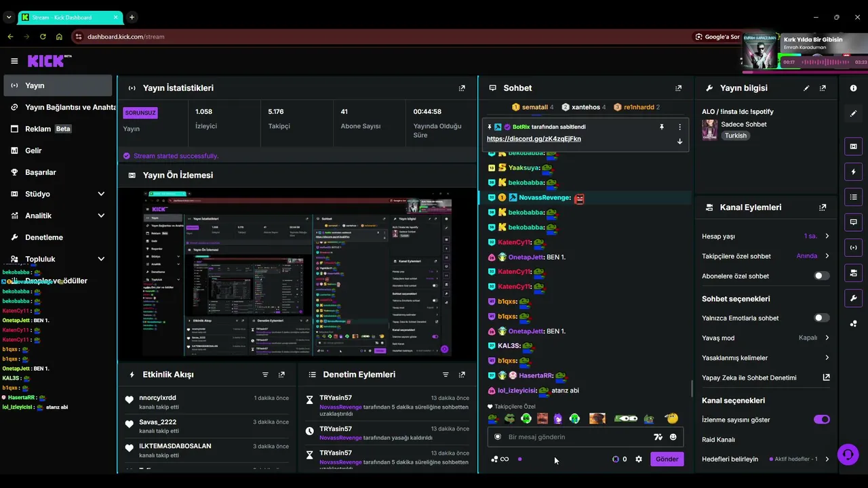
Task: Open Başarılar page
Action: pyautogui.click(x=58, y=172)
